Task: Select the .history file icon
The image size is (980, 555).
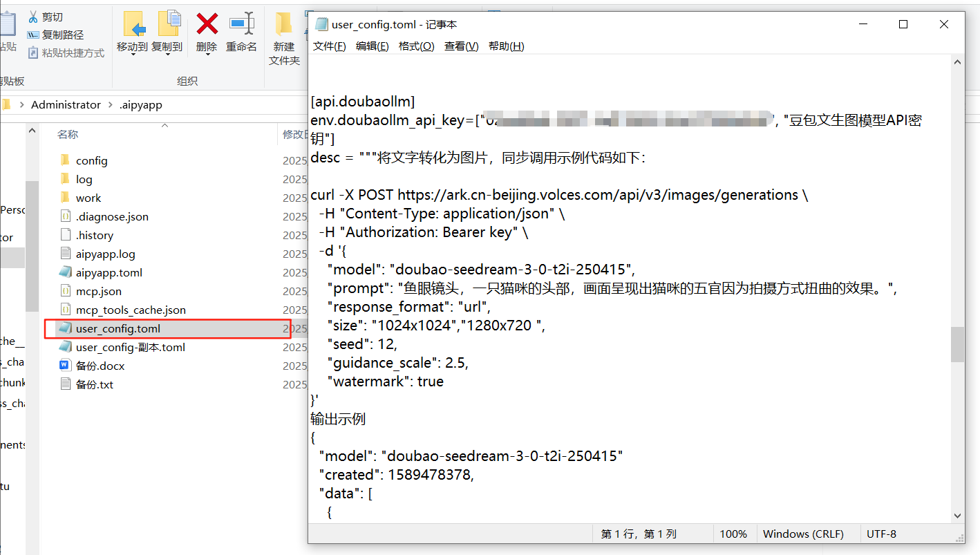Action: (x=65, y=235)
